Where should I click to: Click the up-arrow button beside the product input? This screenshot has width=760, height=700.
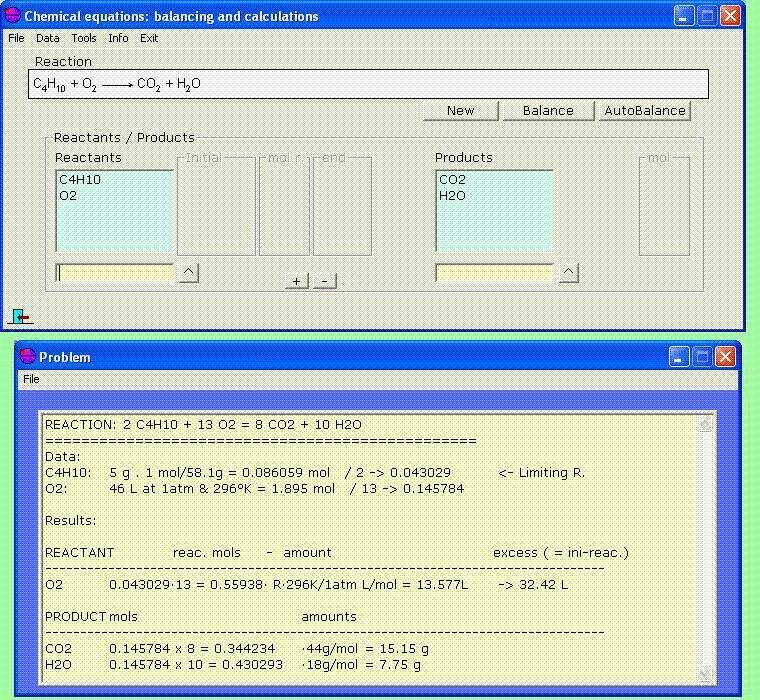(x=568, y=272)
